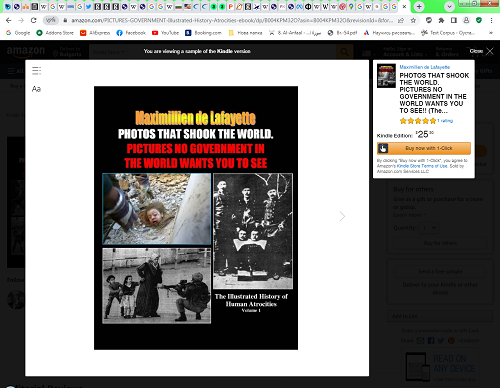The width and height of the screenshot is (500, 388).
Task: Click the large book cover page image
Action: coord(196,218)
